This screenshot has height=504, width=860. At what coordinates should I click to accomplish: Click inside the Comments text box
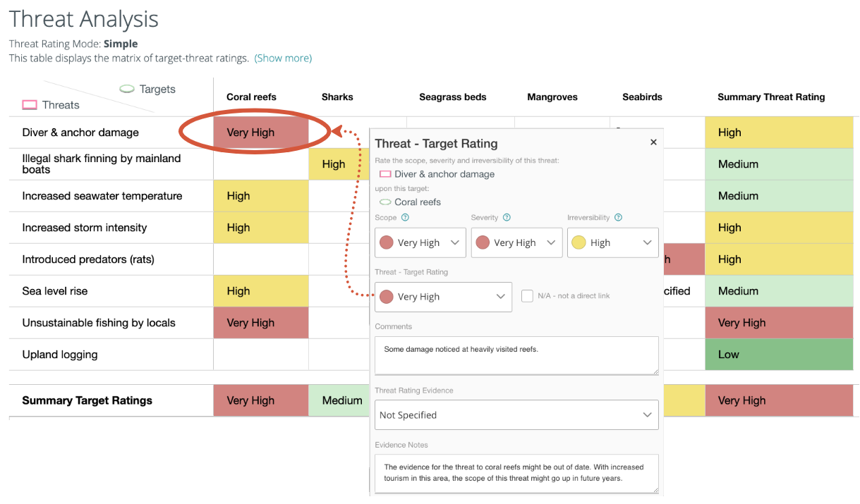516,355
